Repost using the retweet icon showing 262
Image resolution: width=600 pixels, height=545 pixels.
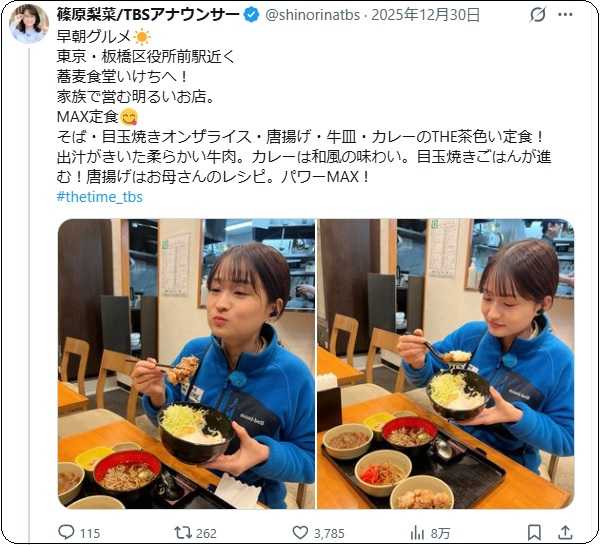point(183,532)
